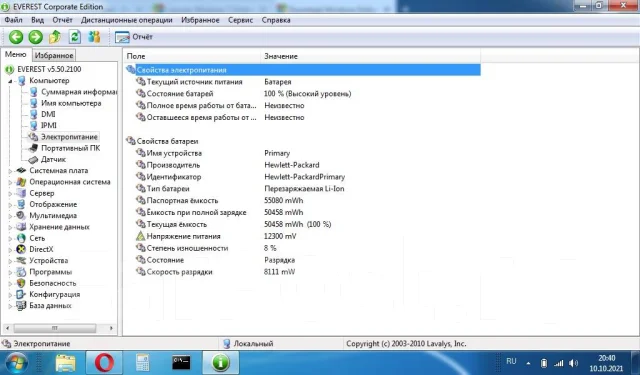640x375 pixels.
Task: Switch to the Избранное tab in sidebar
Action: 54,55
